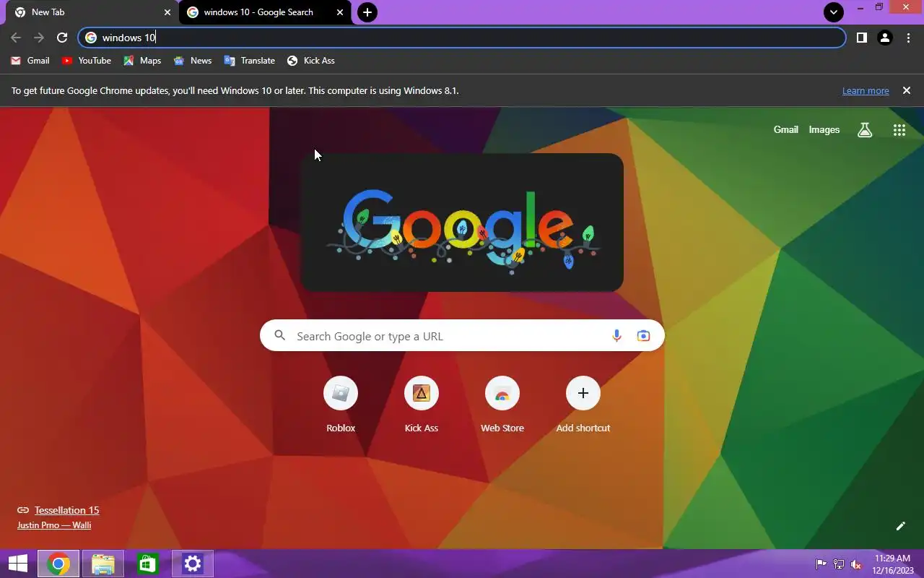Screen dimensions: 924x578
Task: Open the Justin Prno — Walli link
Action: click(x=54, y=525)
